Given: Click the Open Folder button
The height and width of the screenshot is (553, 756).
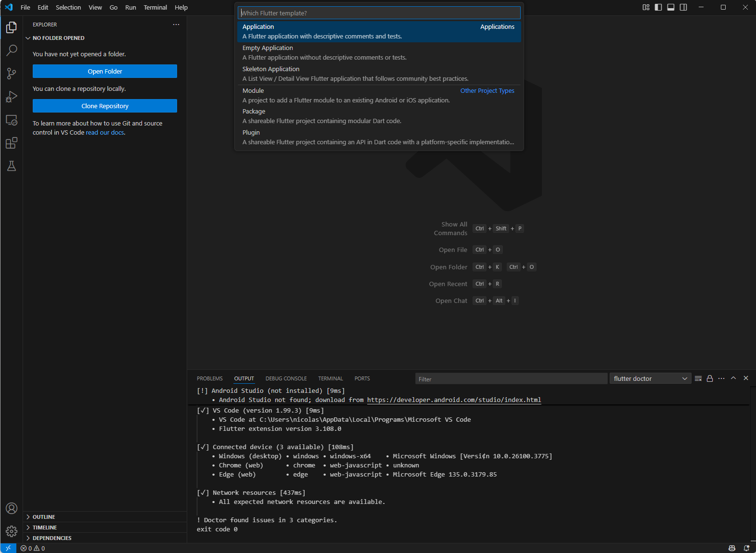Looking at the screenshot, I should 105,71.
